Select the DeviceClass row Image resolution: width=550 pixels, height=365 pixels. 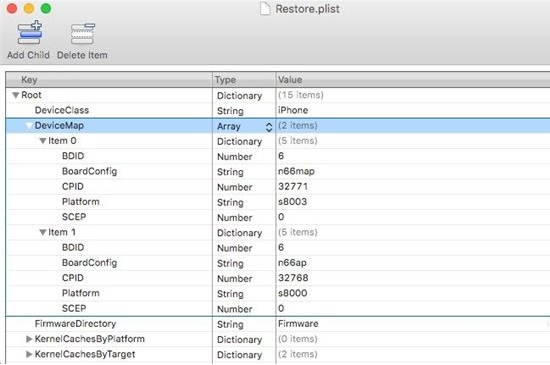(x=278, y=110)
